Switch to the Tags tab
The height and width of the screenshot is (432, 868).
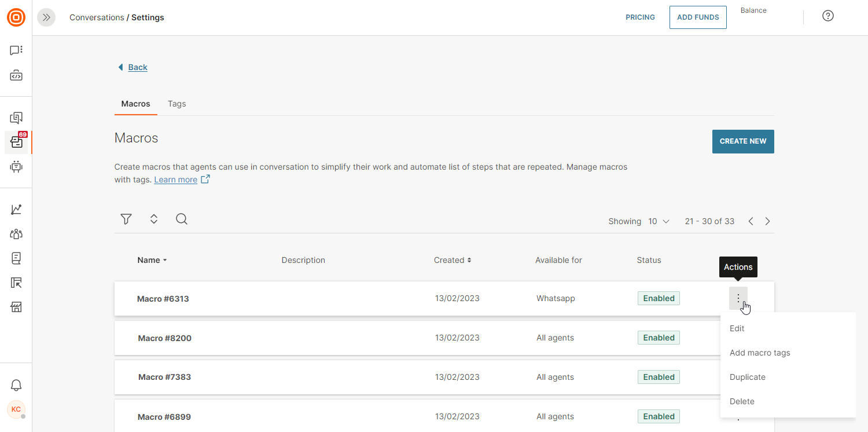176,104
